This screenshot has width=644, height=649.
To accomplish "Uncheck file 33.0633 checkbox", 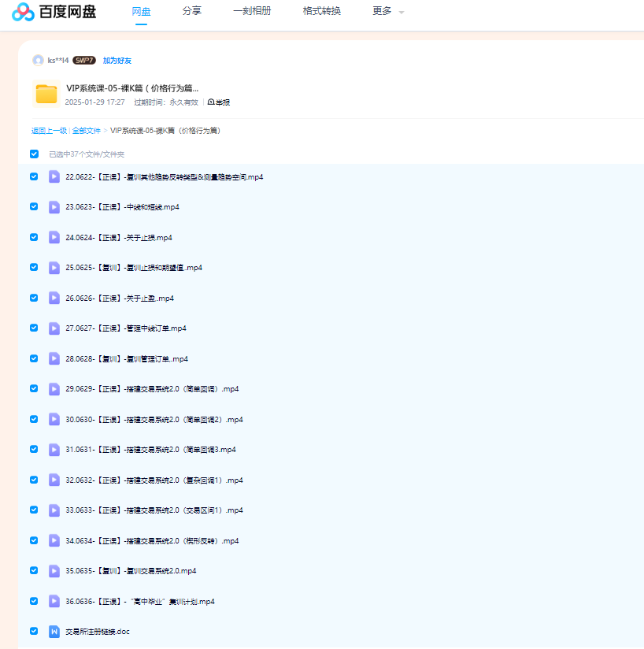I will [x=34, y=510].
